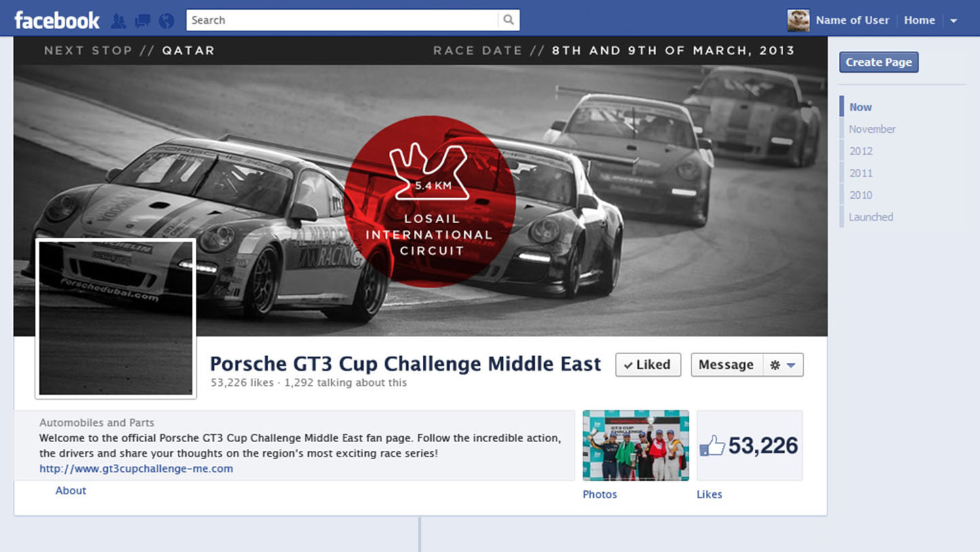
Task: Click the search magnifier button
Action: [508, 20]
